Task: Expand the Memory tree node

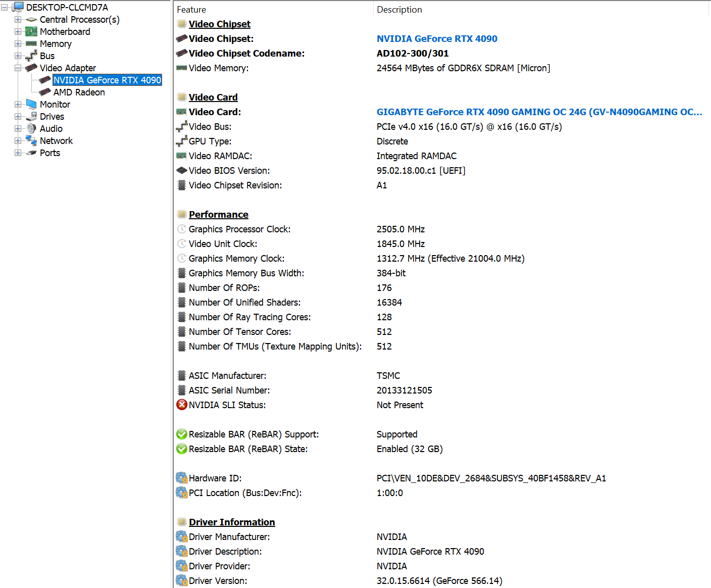Action: (x=18, y=44)
